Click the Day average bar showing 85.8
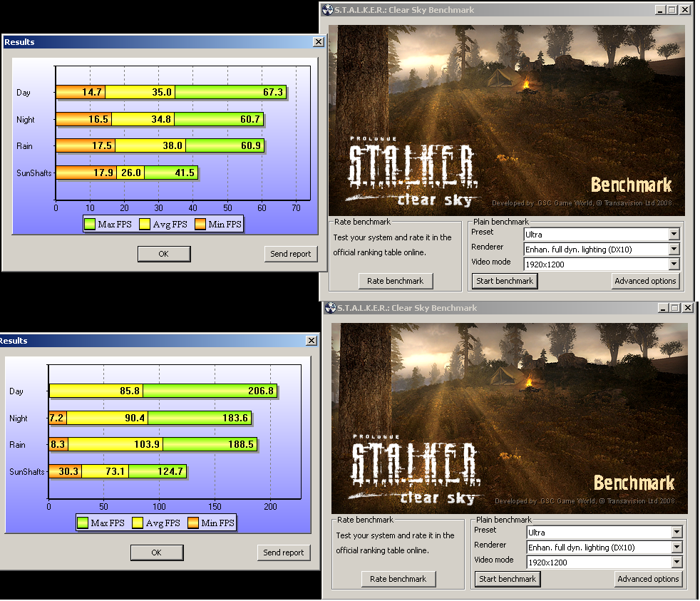The width and height of the screenshot is (700, 601). click(x=96, y=391)
